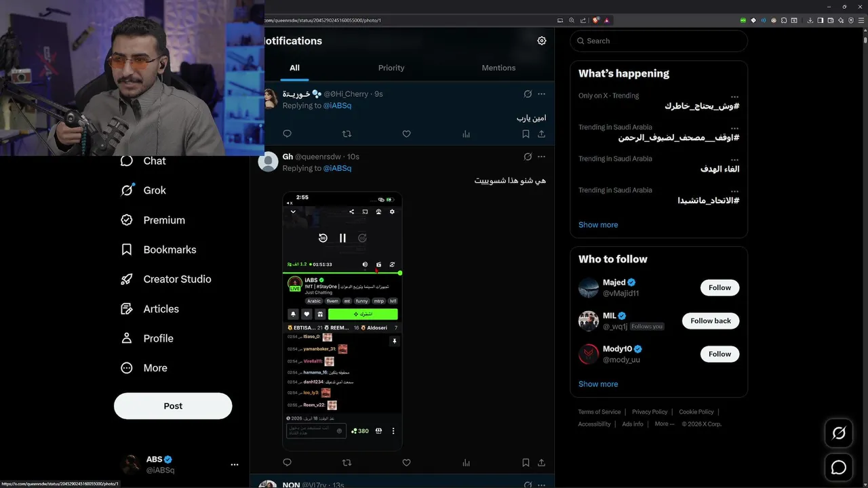View analytics of @queenrsdw's tweet
This screenshot has width=868, height=488.
pyautogui.click(x=466, y=463)
